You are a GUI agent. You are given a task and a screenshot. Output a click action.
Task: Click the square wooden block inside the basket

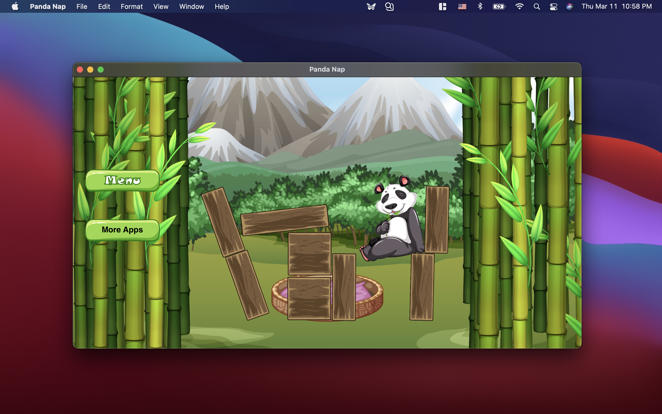click(x=309, y=298)
